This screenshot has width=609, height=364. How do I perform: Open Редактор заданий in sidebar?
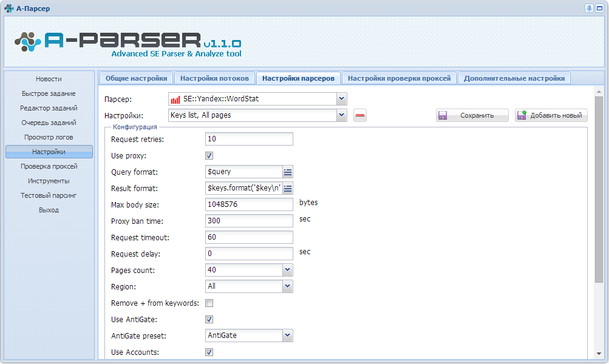click(x=49, y=108)
